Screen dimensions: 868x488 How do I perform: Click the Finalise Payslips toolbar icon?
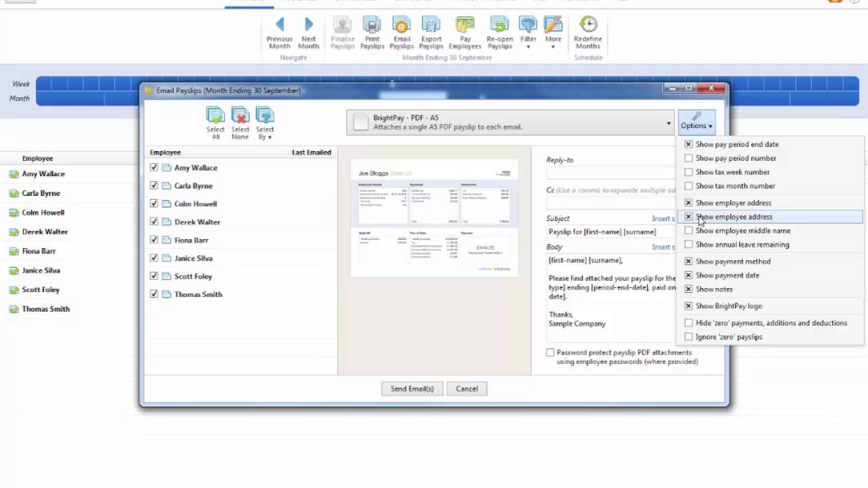click(x=342, y=33)
